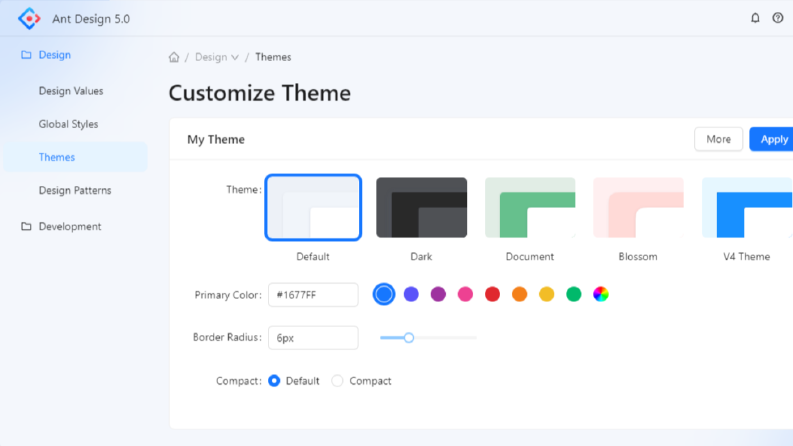793x446 pixels.
Task: Choose the green primary color swatch
Action: pyautogui.click(x=574, y=294)
